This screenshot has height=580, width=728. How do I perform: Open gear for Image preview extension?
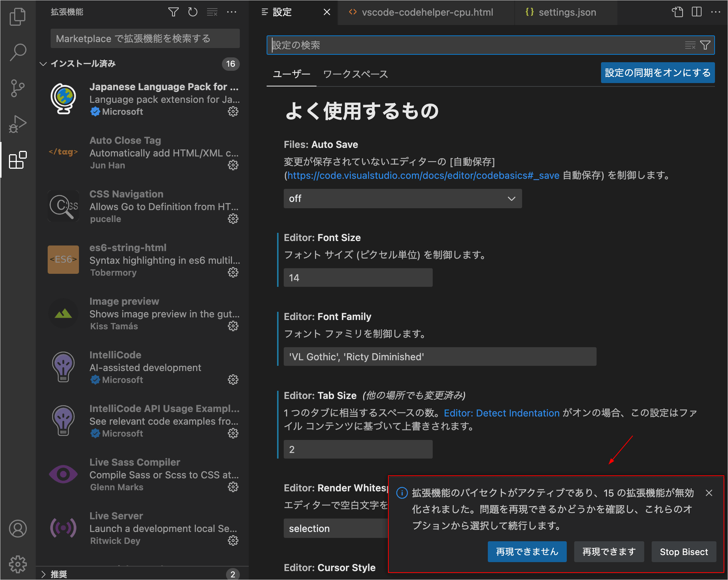(233, 326)
